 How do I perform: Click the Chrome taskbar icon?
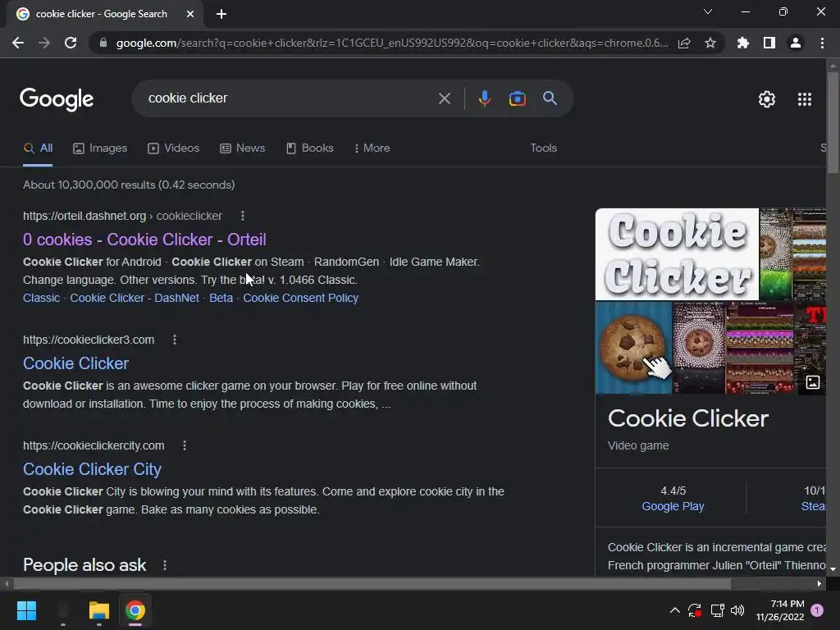tap(135, 610)
